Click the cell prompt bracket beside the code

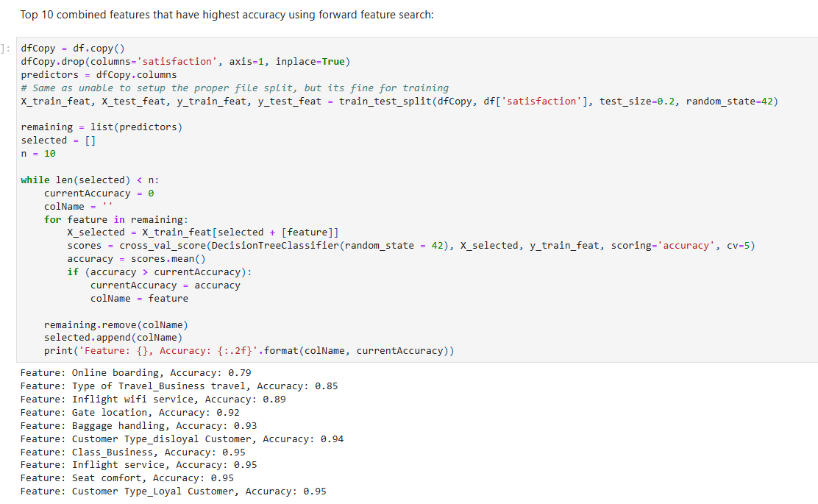(x=6, y=49)
